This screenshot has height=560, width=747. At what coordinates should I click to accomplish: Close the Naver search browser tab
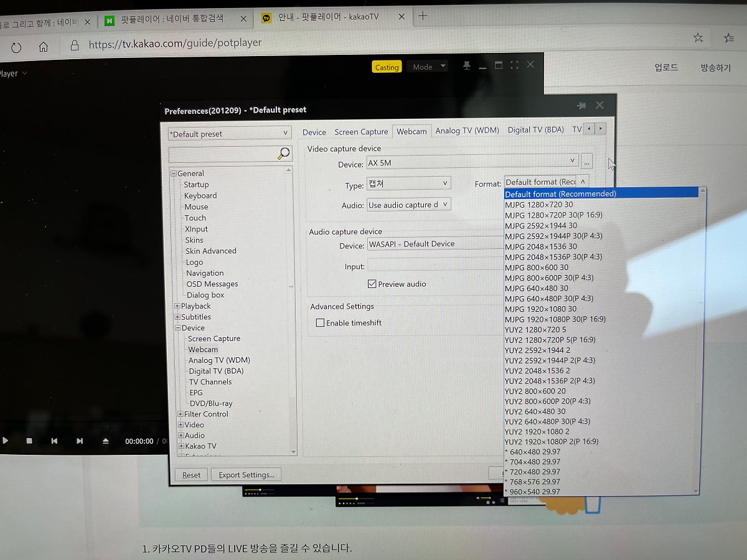[243, 20]
